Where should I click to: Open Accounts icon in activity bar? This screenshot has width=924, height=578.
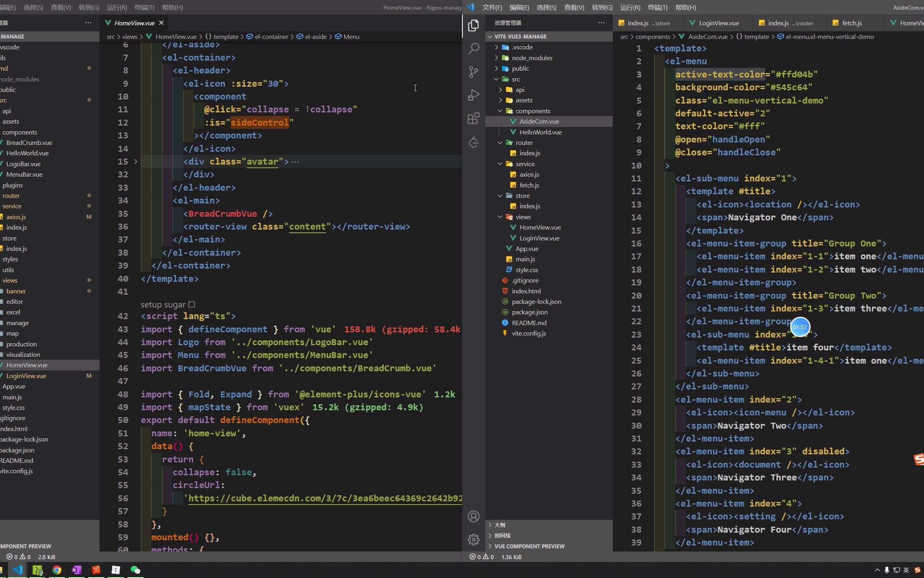click(x=474, y=516)
